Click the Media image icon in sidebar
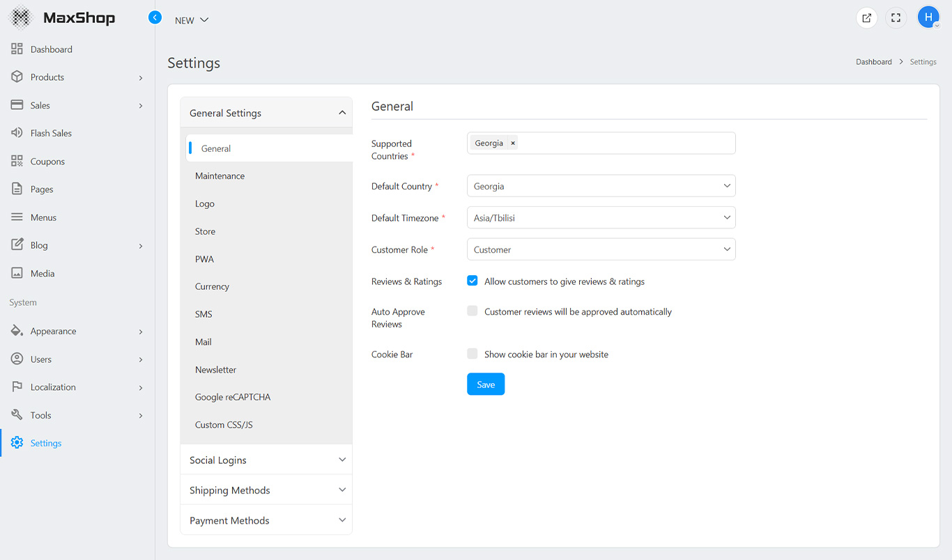Screen dimensions: 952x560 click(x=17, y=274)
